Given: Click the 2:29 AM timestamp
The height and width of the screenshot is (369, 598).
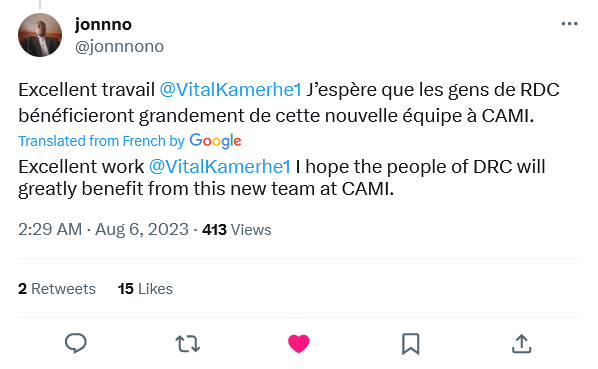Looking at the screenshot, I should tap(50, 229).
